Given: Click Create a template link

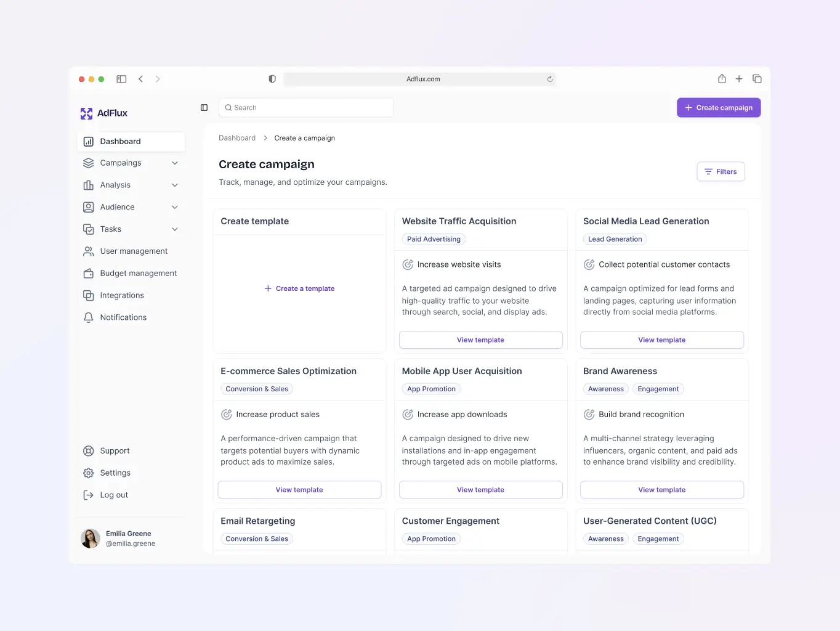Looking at the screenshot, I should pyautogui.click(x=300, y=288).
